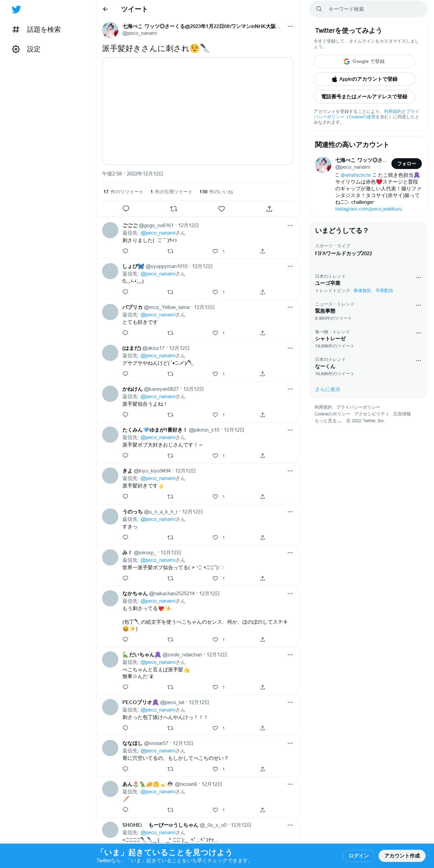Follow 七海ぺこ with the フォロー button
This screenshot has width=434, height=868.
407,164
